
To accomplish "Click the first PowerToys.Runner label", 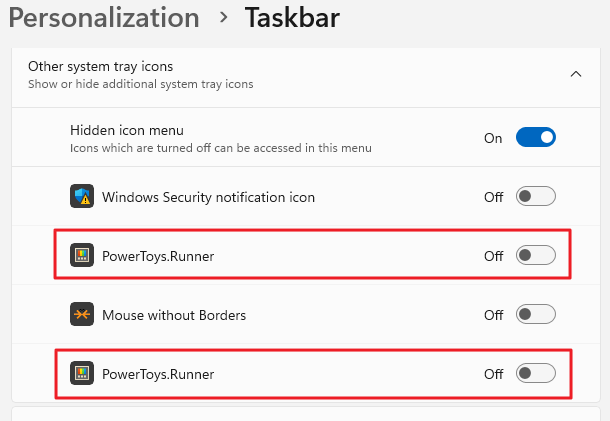I will coord(158,256).
